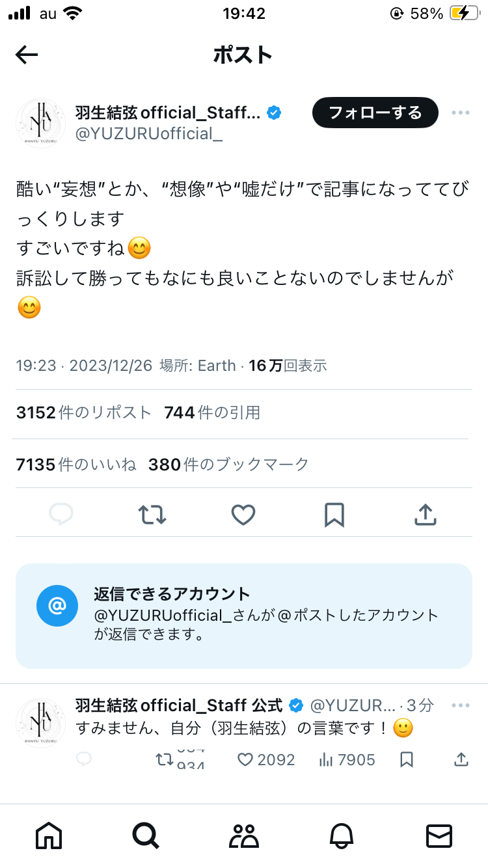
Task: Like the main post with heart icon
Action: (243, 515)
